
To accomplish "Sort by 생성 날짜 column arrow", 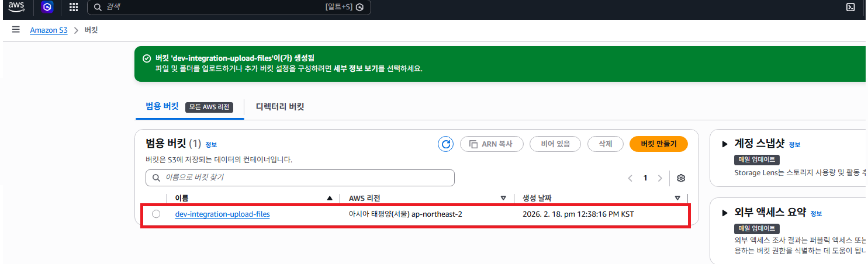I will click(677, 198).
